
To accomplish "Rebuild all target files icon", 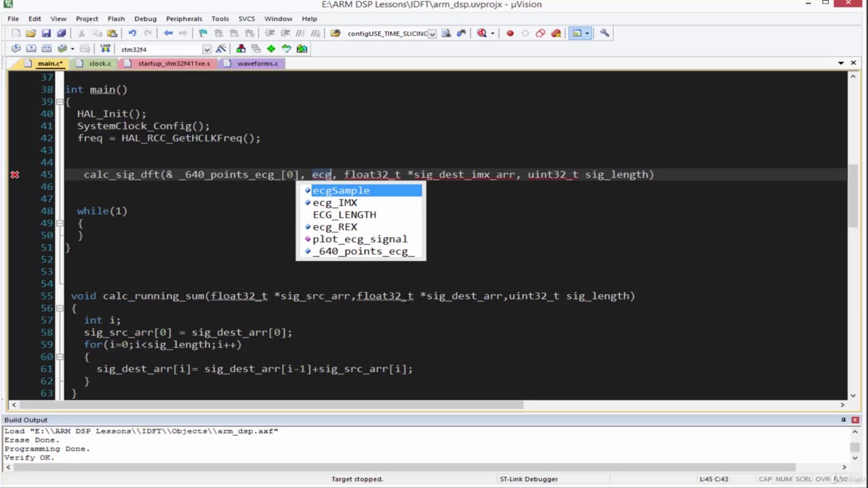I will pyautogui.click(x=46, y=49).
